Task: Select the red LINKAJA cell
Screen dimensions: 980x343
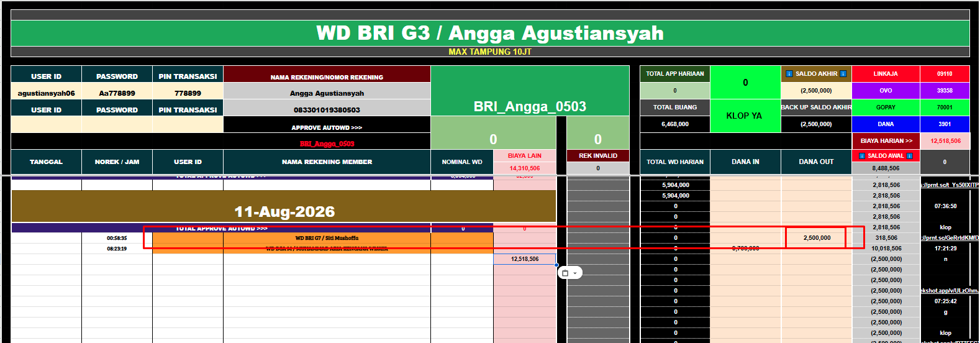Action: click(886, 74)
